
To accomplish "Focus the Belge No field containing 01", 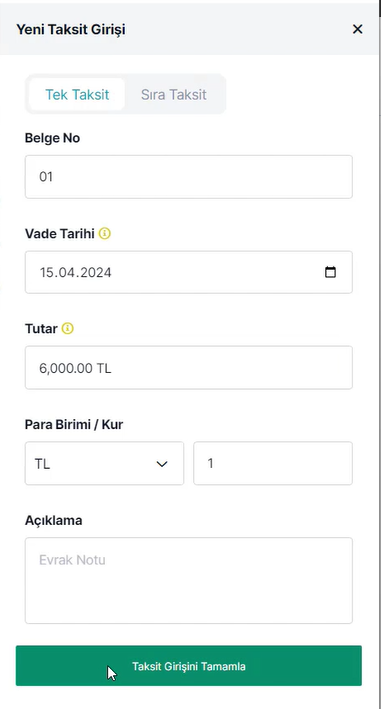I will [x=188, y=177].
